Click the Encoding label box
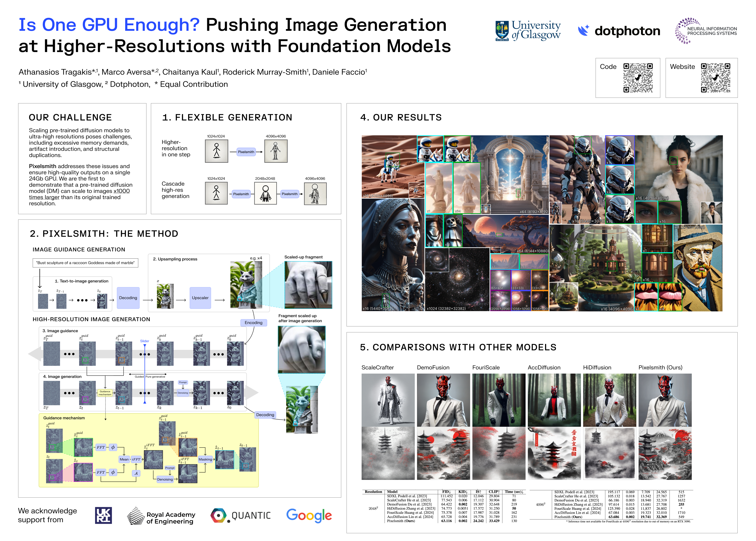756x541 pixels. pos(253,322)
